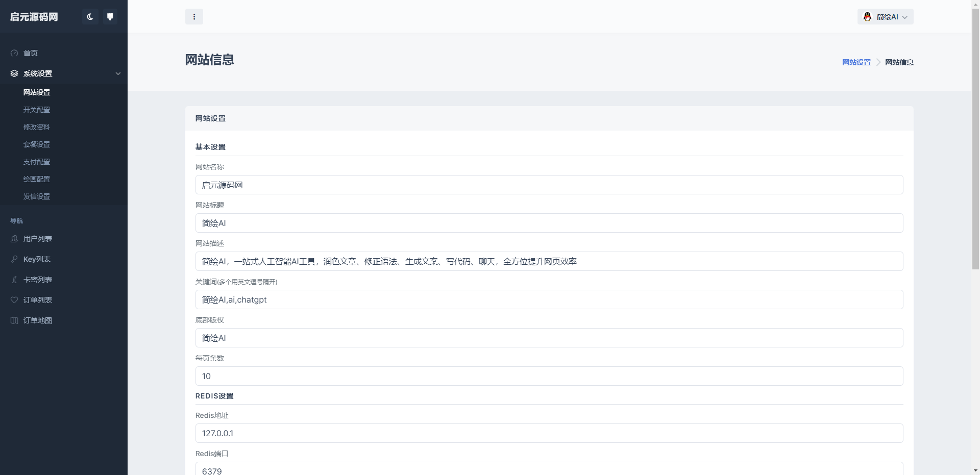Screen dimensions: 980x475
Task: Open Key列表 from the sidebar
Action: coord(37,259)
